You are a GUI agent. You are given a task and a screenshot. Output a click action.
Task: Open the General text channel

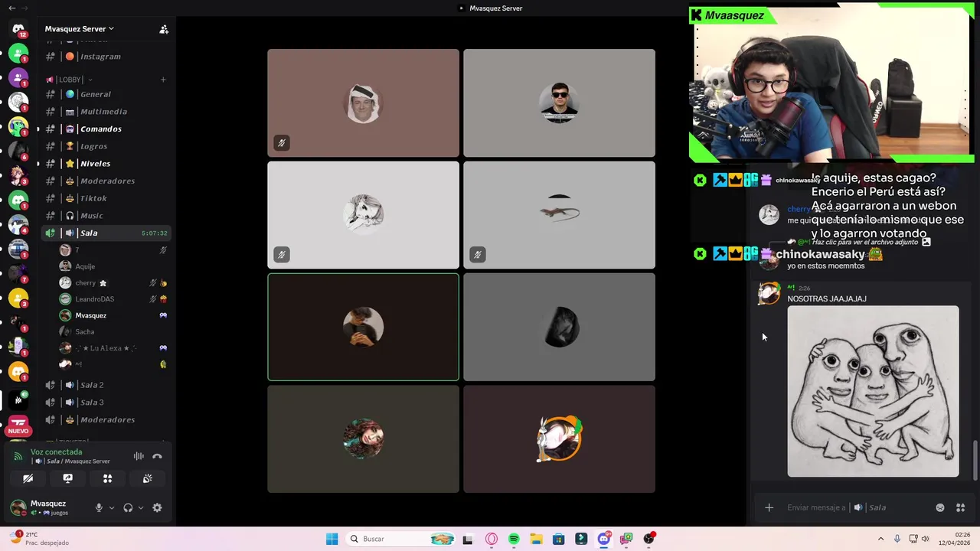(106, 94)
